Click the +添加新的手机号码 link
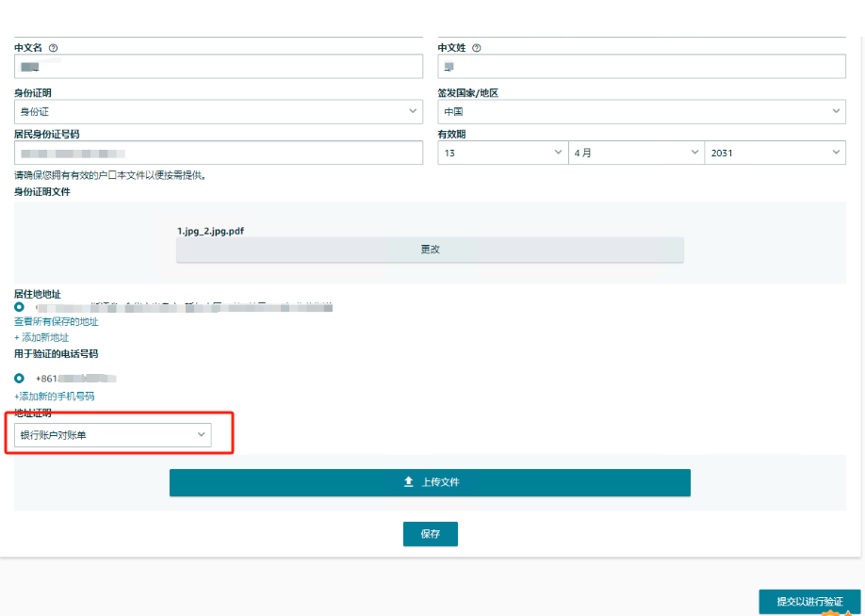The image size is (865, 616). (54, 397)
